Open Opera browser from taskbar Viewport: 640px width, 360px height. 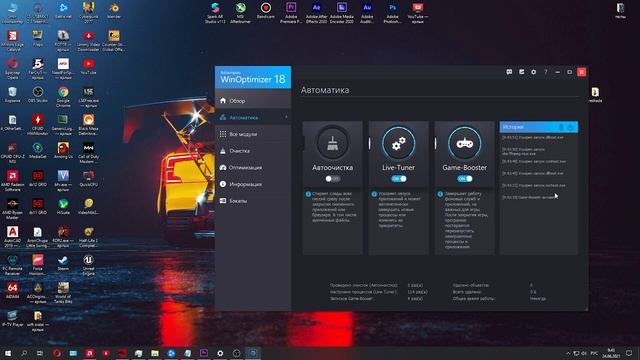point(57,353)
